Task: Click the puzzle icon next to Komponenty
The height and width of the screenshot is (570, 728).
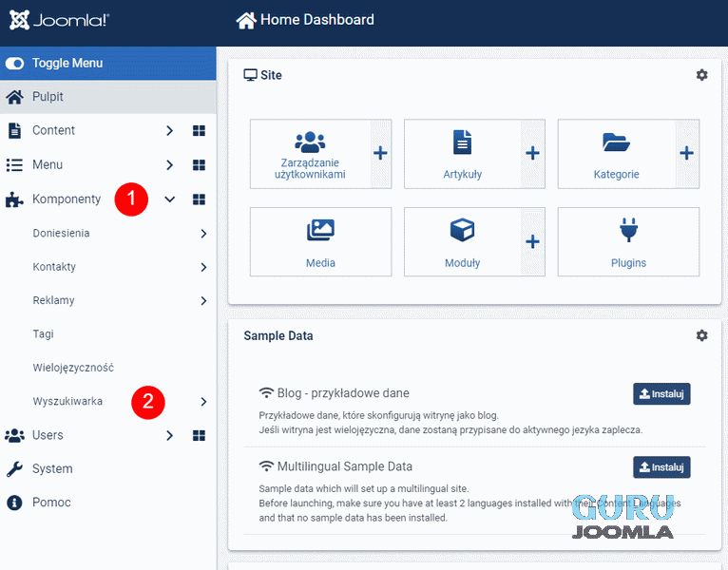Action: [14, 199]
